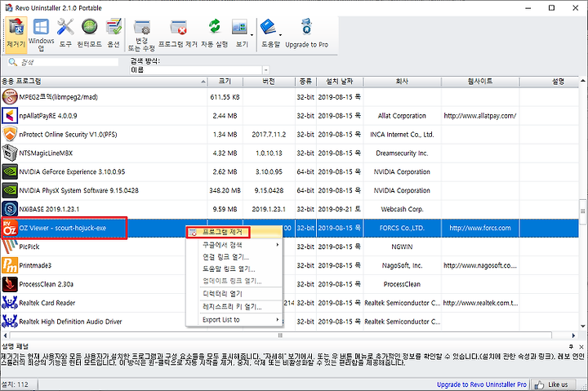Sort by 회사 column header
The image size is (588, 391).
coord(402,82)
